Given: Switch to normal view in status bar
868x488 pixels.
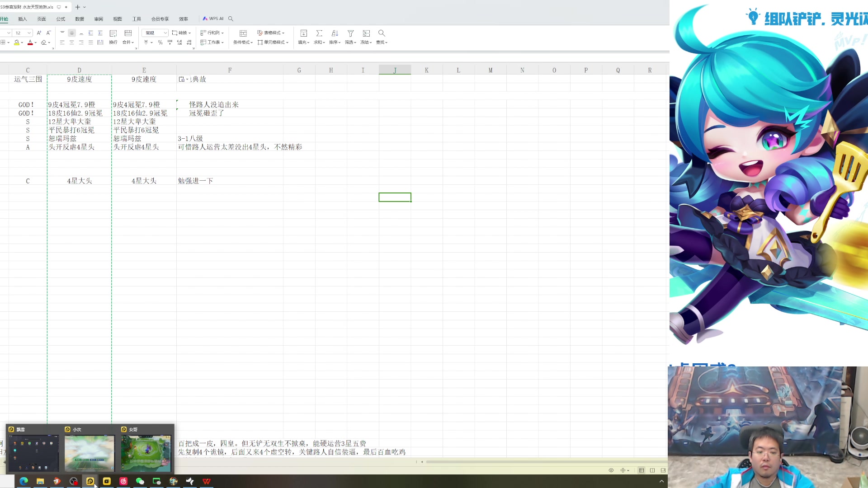Looking at the screenshot, I should pyautogui.click(x=642, y=470).
